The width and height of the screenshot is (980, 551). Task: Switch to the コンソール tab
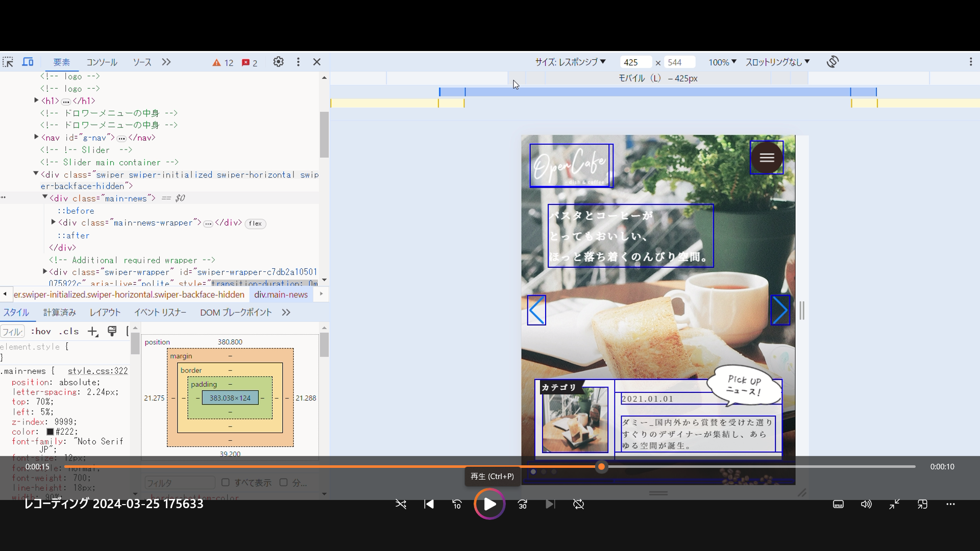coord(101,62)
